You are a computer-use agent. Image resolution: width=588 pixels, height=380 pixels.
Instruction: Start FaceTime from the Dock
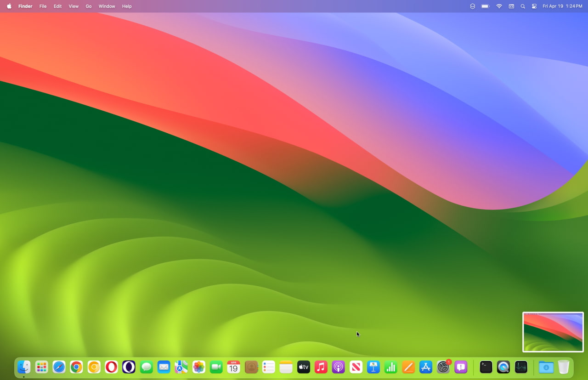click(x=216, y=367)
